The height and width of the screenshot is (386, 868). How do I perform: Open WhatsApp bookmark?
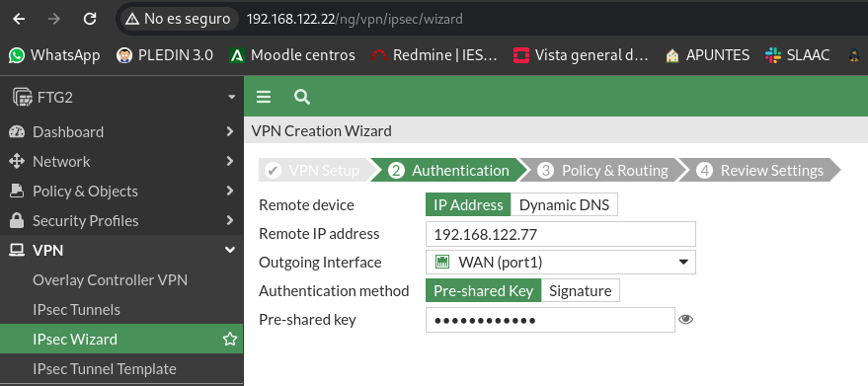tap(54, 55)
